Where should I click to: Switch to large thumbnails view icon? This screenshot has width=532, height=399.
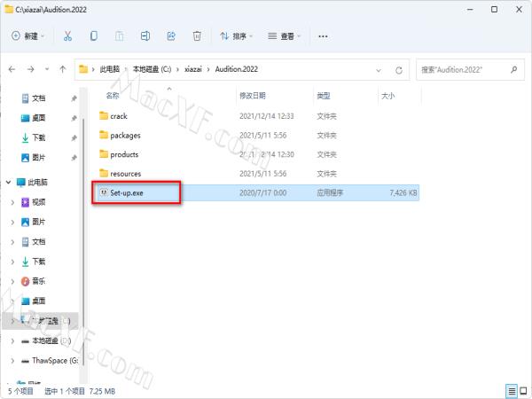coord(524,390)
